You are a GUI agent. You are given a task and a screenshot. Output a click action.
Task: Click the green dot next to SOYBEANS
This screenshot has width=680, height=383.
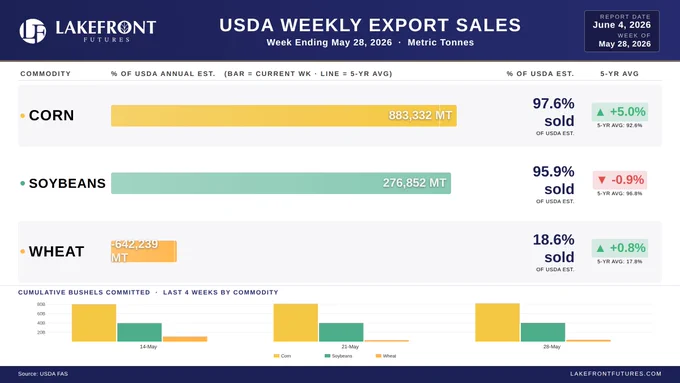[23, 183]
